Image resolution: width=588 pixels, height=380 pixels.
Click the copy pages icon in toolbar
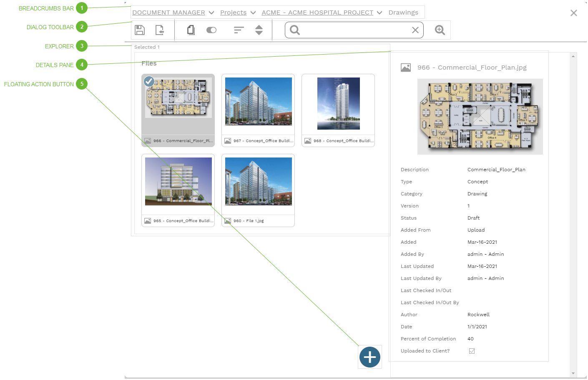point(191,30)
